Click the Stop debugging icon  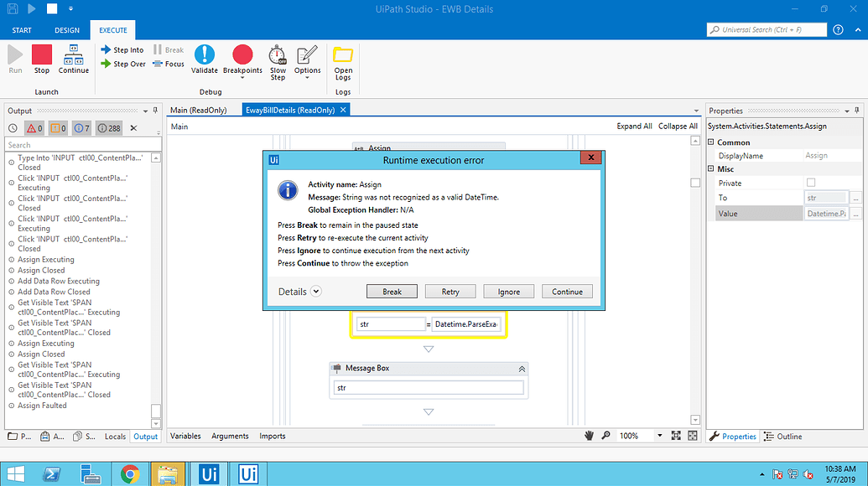click(x=41, y=56)
